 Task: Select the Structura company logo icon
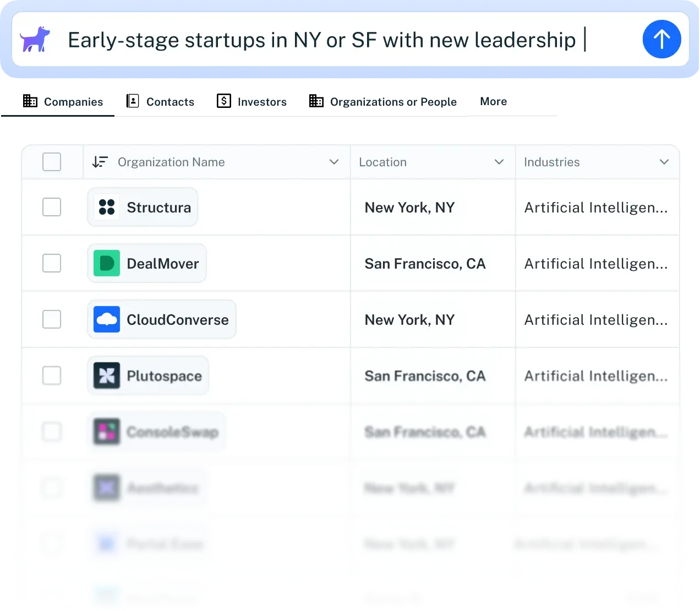pyautogui.click(x=106, y=207)
